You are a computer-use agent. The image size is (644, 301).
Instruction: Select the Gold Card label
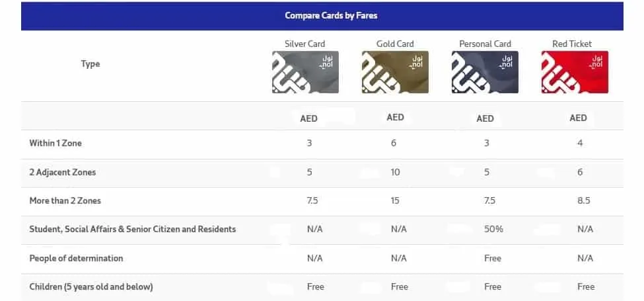[x=395, y=44]
